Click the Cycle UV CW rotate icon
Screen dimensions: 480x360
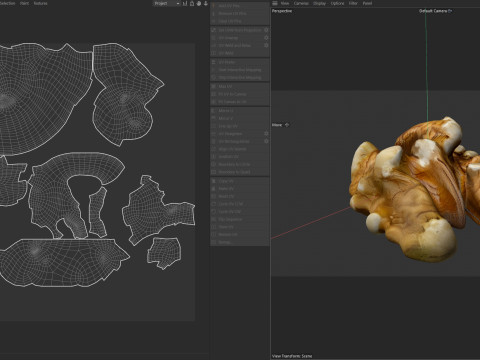[x=214, y=212]
